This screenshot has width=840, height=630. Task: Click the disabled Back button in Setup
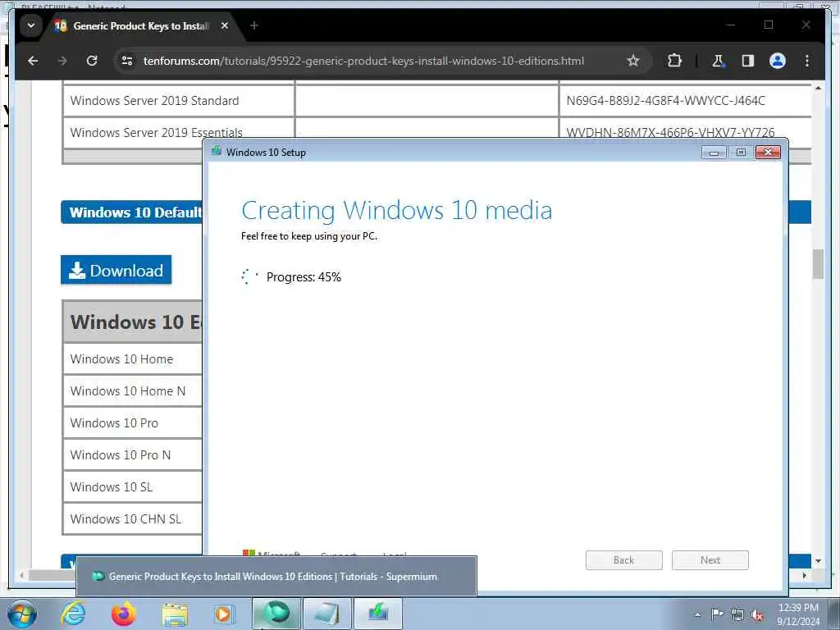(x=624, y=559)
